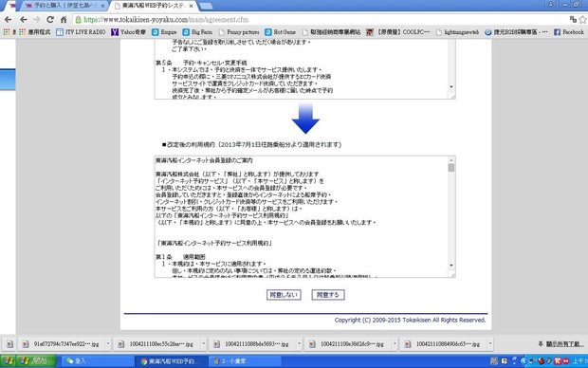588x368 pixels.
Task: Open the Yahoo bookmark in the bookmarks bar
Action: pos(129,32)
